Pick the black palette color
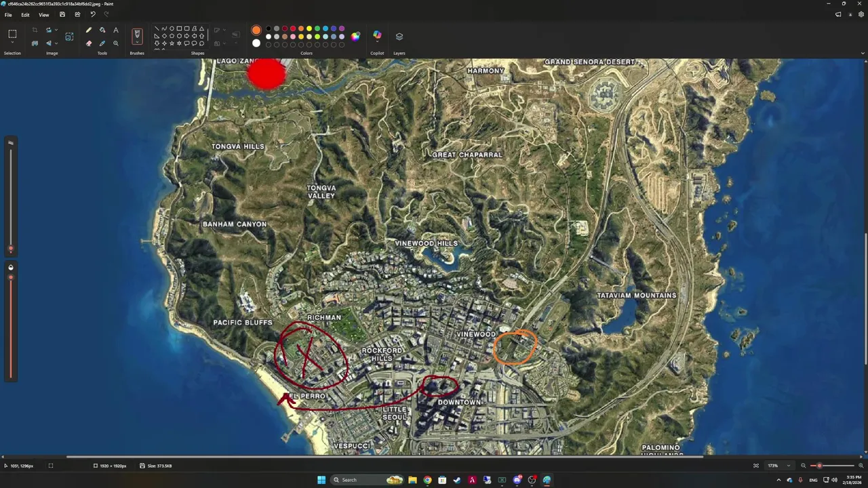Viewport: 868px width, 488px height. (x=269, y=28)
